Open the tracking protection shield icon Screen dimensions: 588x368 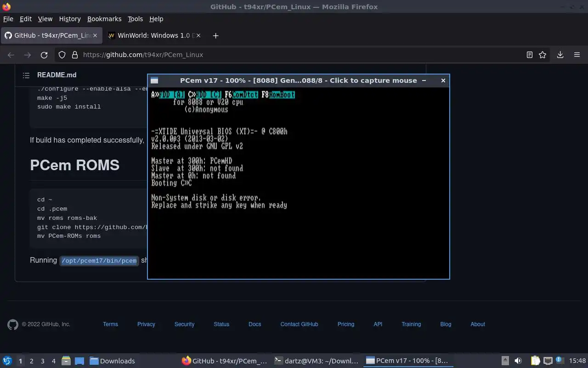coord(62,55)
